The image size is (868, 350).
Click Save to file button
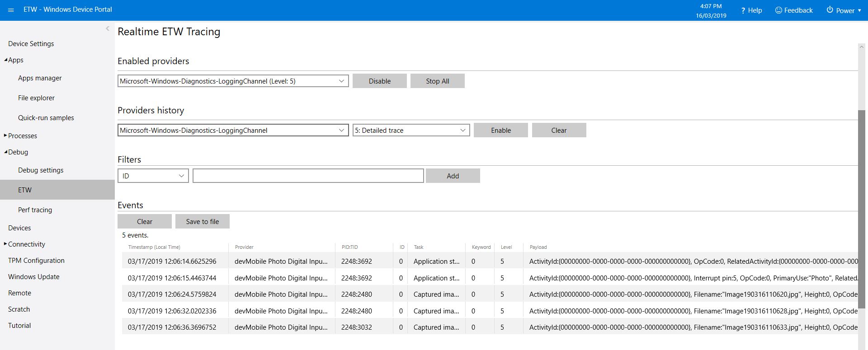[x=202, y=222]
